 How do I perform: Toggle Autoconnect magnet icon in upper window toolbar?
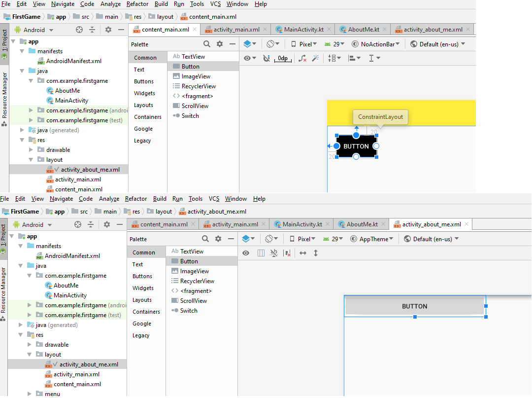click(266, 58)
